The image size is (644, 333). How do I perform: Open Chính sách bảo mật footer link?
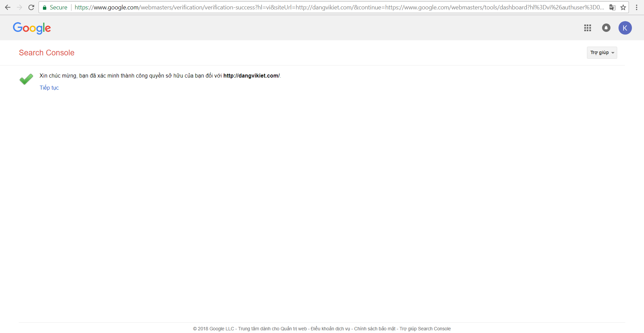click(x=375, y=329)
